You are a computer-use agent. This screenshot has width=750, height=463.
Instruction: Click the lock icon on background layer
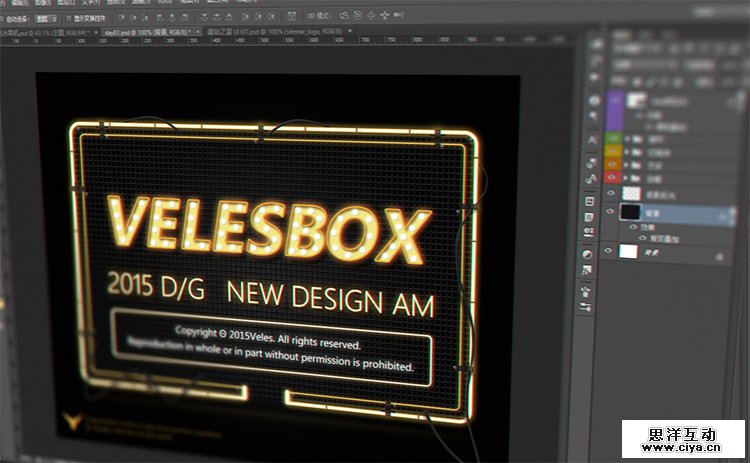718,256
